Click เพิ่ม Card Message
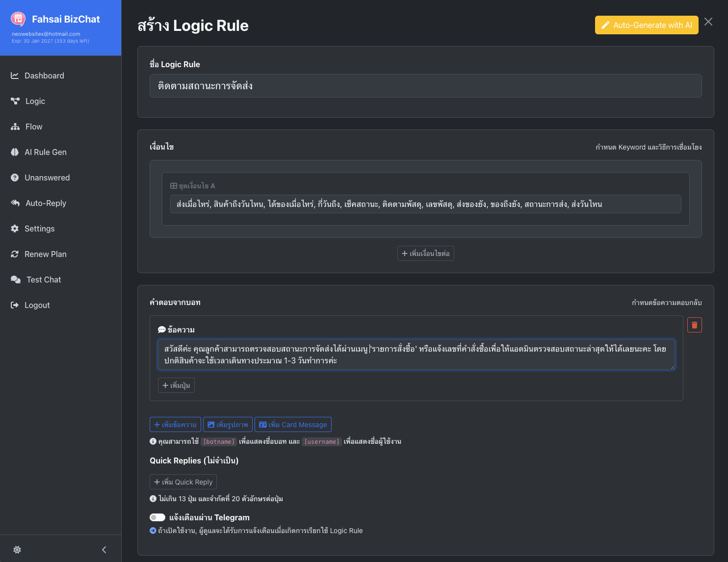This screenshot has width=728, height=562. (x=293, y=424)
